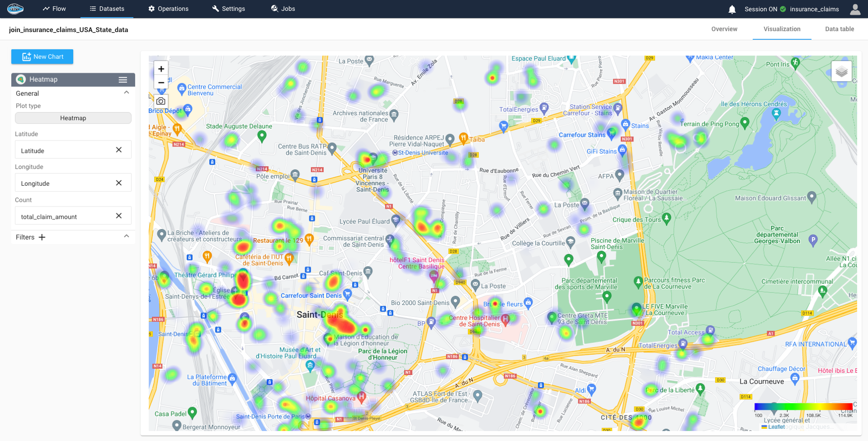The height and width of the screenshot is (441, 868).
Task: Click the Crique des Tours park marker
Action: [x=666, y=218]
